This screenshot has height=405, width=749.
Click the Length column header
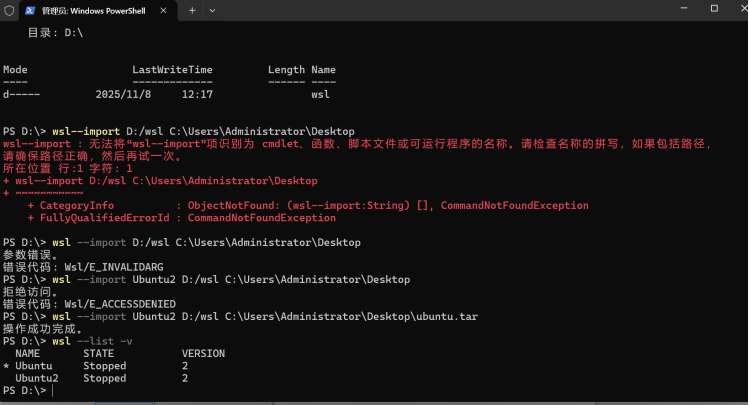(x=286, y=70)
